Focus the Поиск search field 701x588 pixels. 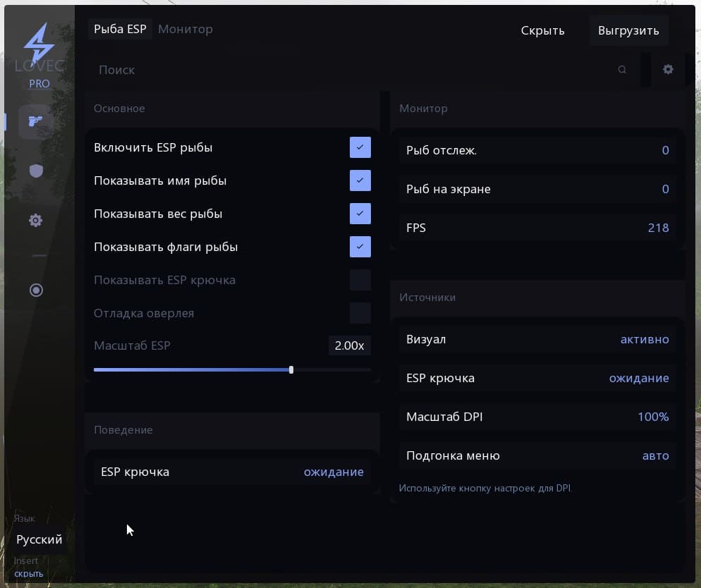point(353,70)
